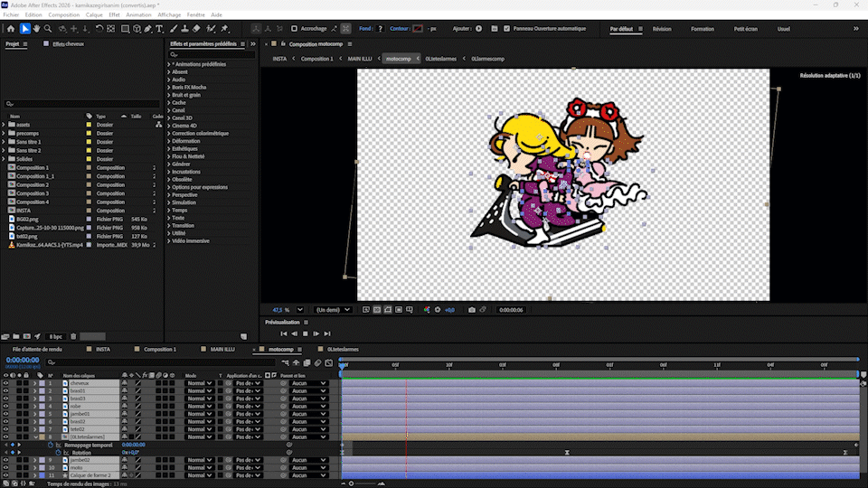Toggle mask and shape path visibility
The width and height of the screenshot is (868, 488).
pyautogui.click(x=388, y=310)
